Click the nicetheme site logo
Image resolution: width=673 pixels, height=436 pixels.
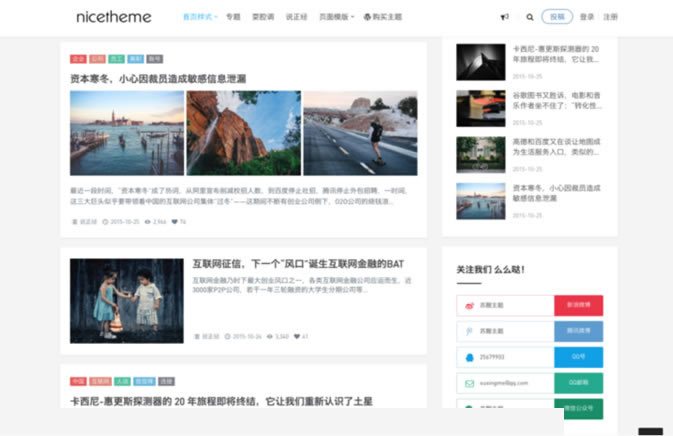114,17
